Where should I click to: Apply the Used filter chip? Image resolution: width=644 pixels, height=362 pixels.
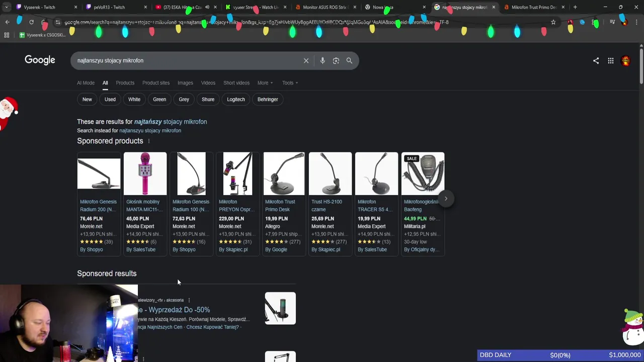click(x=110, y=100)
